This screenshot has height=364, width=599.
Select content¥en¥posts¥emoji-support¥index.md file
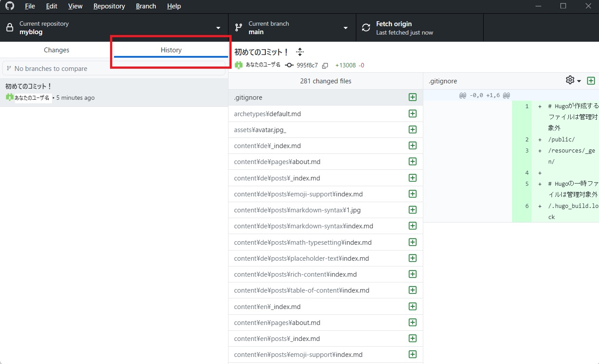(x=326, y=355)
